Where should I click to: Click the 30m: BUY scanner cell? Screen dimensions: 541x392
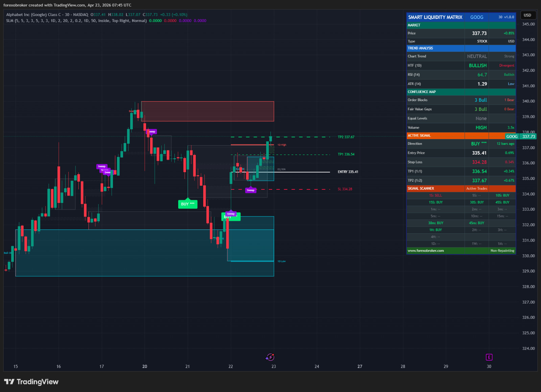click(436, 223)
